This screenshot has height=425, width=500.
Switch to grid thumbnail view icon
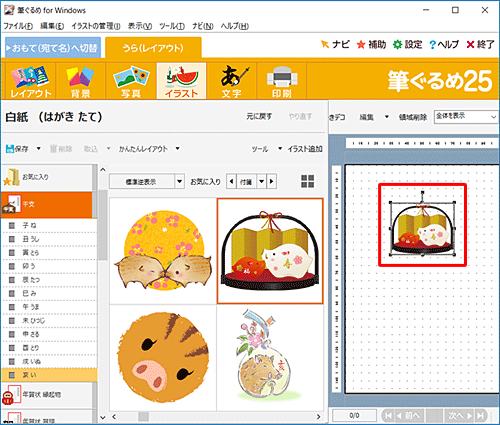pyautogui.click(x=307, y=182)
